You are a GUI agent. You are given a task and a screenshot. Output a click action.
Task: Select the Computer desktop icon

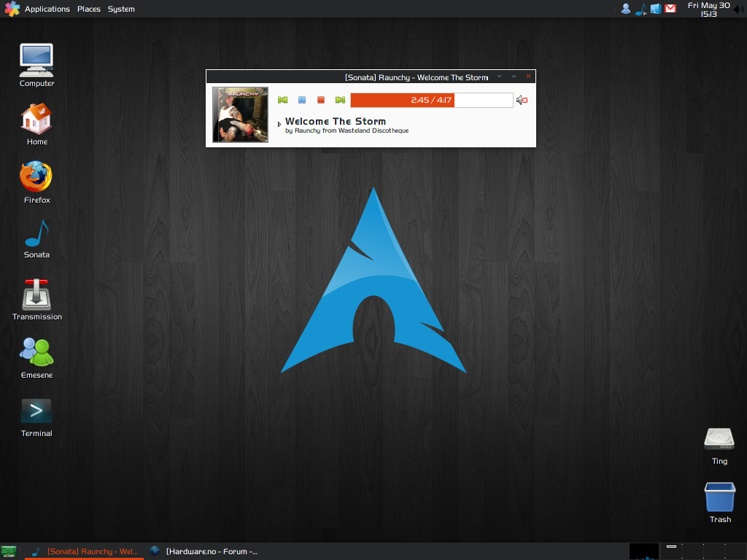pos(36,65)
